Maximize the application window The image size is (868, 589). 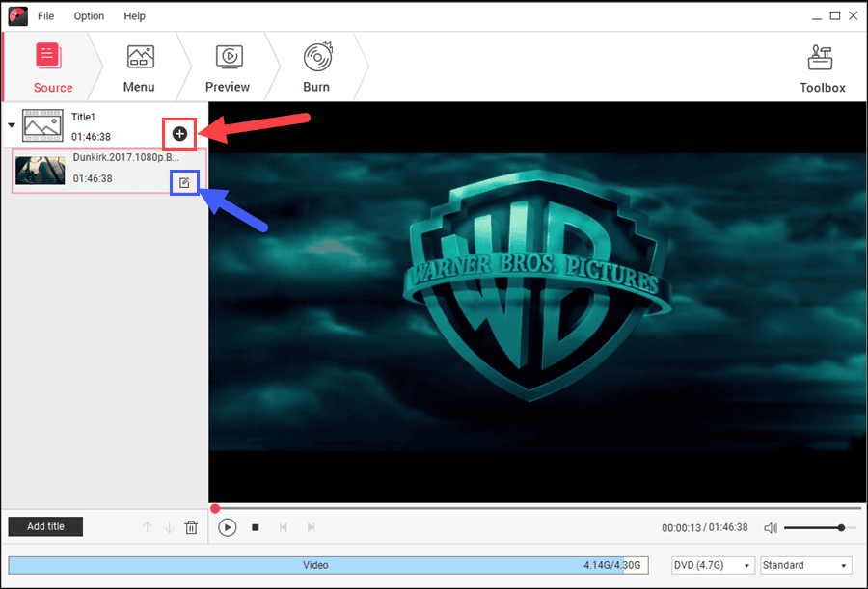[835, 16]
